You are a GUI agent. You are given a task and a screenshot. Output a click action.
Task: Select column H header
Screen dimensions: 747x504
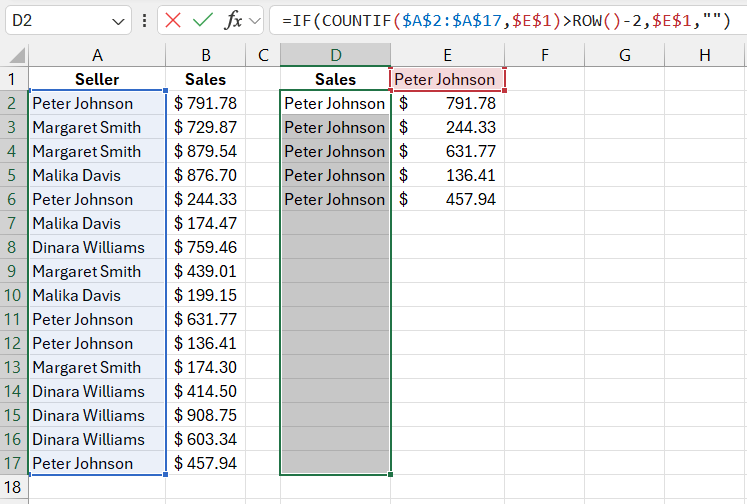(706, 55)
